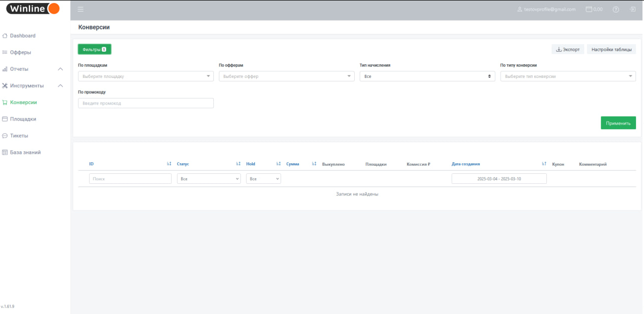Click the logout icon in top bar
Image resolution: width=644 pixels, height=314 pixels.
[632, 10]
